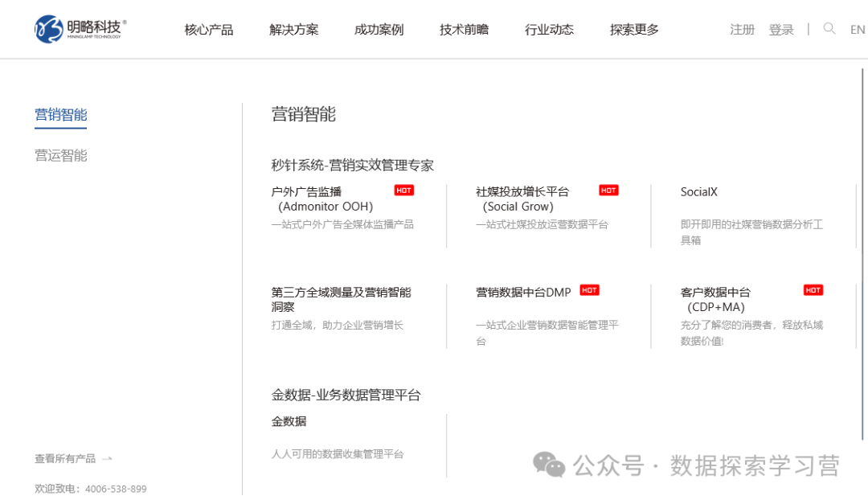Image resolution: width=868 pixels, height=500 pixels.
Task: Switch language with the EN link
Action: tap(858, 30)
